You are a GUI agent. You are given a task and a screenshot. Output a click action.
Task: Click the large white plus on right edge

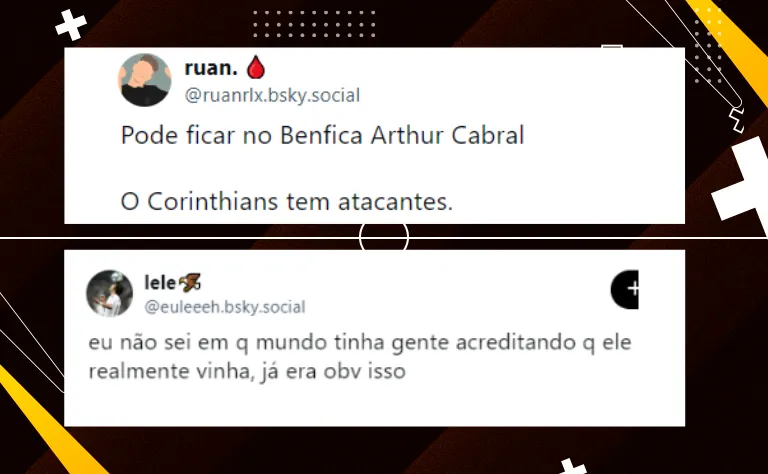click(744, 185)
